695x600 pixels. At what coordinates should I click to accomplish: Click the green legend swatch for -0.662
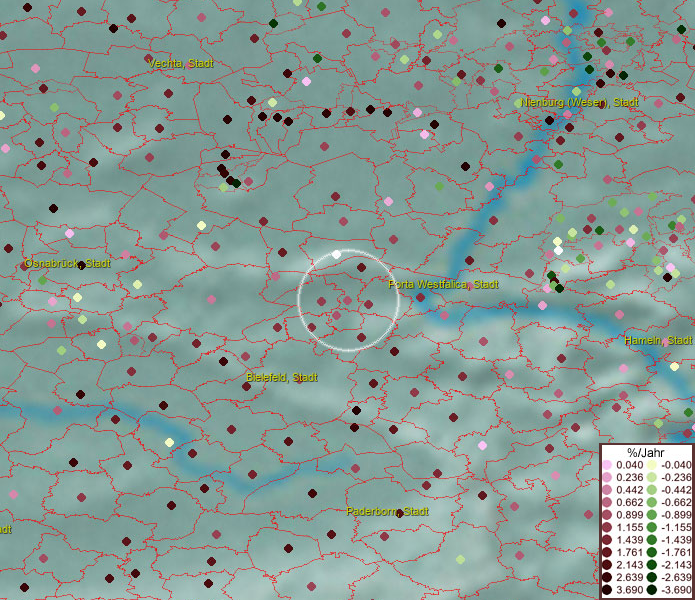pyautogui.click(x=652, y=503)
